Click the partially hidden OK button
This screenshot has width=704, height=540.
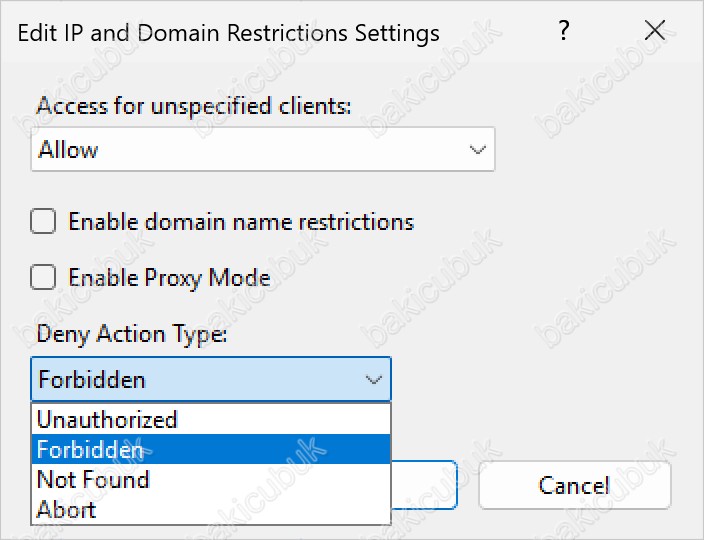pos(424,485)
